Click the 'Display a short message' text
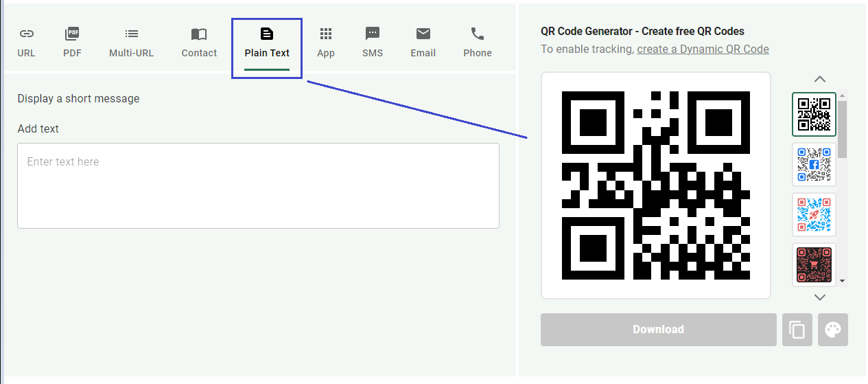Image resolution: width=868 pixels, height=384 pixels. [x=78, y=98]
